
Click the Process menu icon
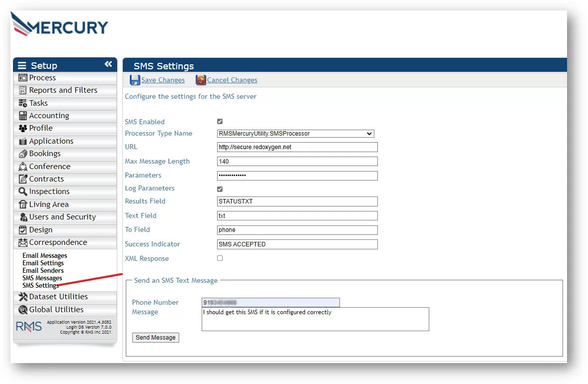coord(23,78)
